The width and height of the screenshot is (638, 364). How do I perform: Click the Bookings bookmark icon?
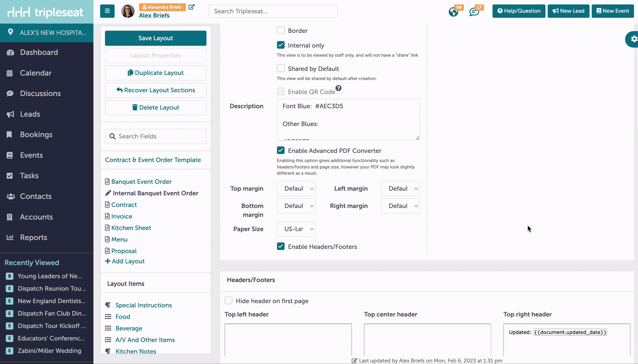[9, 134]
